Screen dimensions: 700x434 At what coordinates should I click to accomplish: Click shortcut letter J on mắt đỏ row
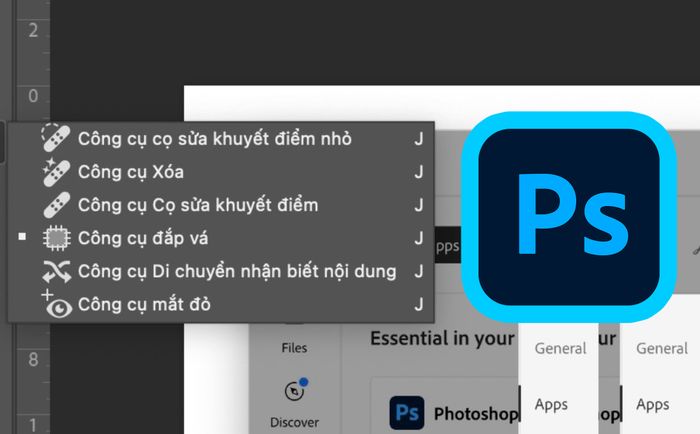pyautogui.click(x=418, y=305)
